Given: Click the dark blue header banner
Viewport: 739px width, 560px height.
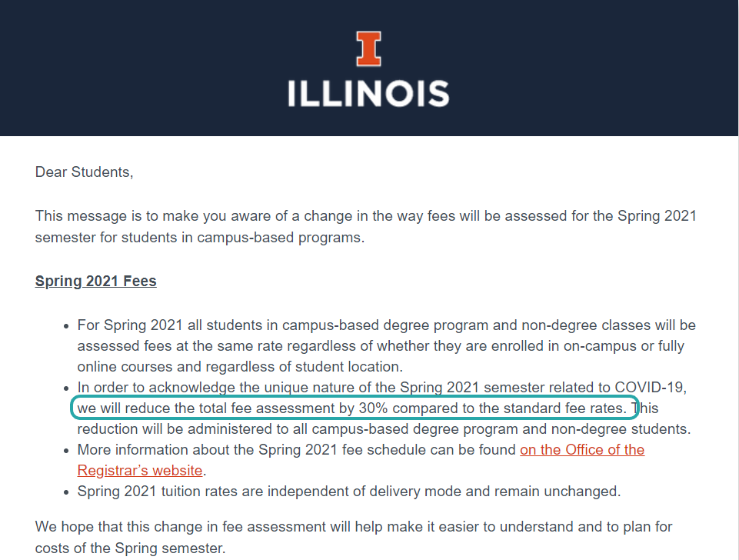Looking at the screenshot, I should click(368, 68).
